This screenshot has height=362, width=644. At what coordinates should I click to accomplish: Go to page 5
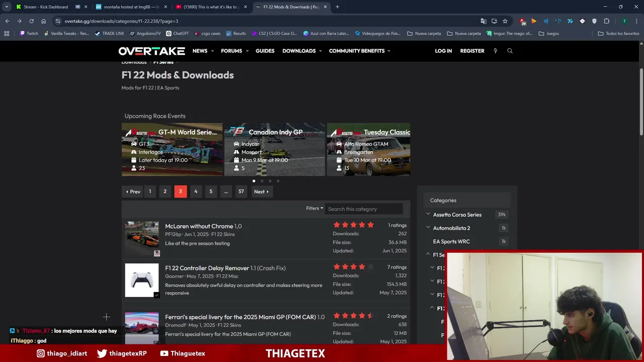[211, 192]
